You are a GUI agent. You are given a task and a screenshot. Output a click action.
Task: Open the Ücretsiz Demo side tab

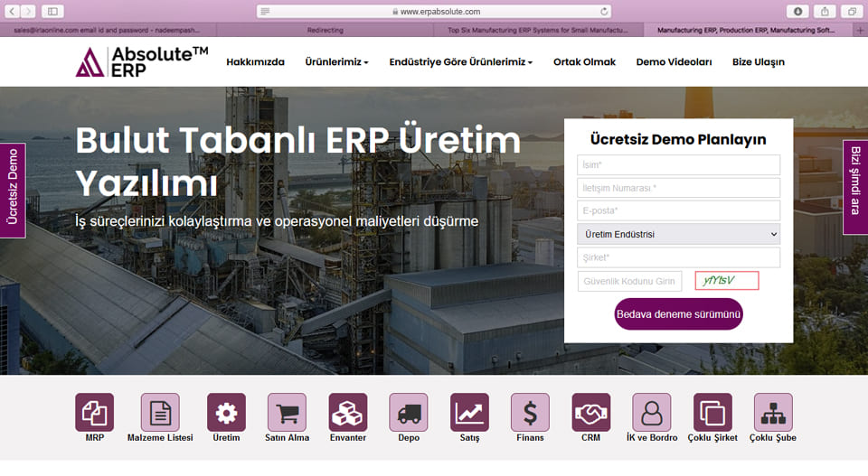[12, 191]
